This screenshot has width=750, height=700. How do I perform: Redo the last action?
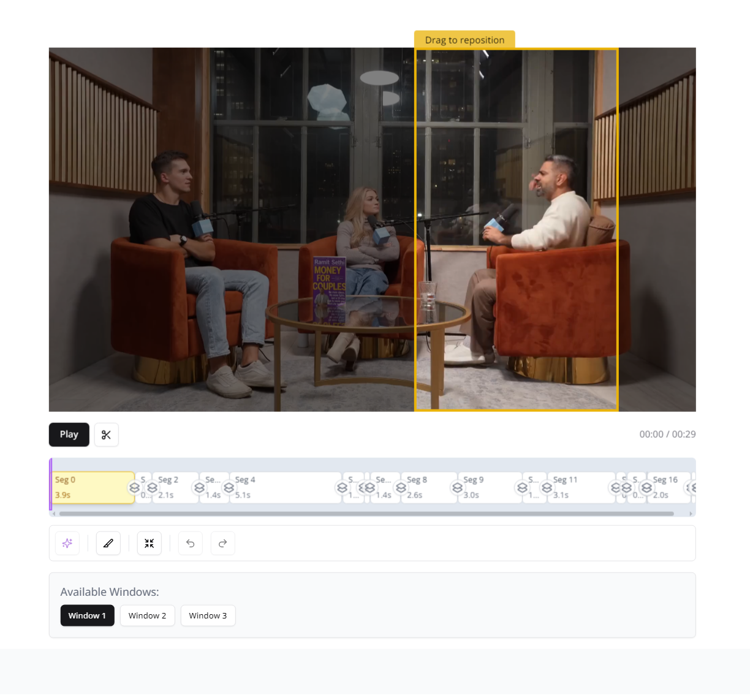(223, 543)
